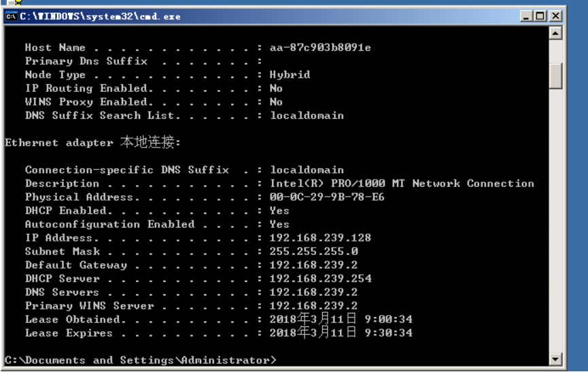
Task: Click the Lease Expires timestamp
Action: (x=341, y=333)
